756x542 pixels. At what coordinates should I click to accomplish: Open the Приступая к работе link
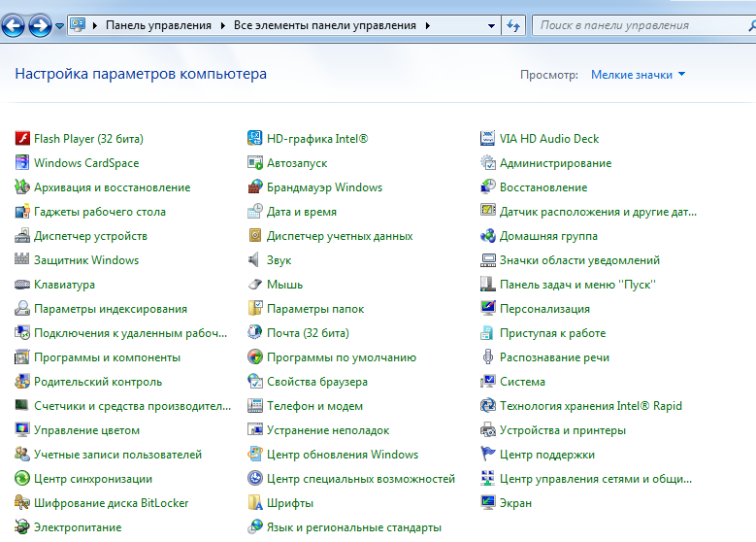click(x=552, y=333)
